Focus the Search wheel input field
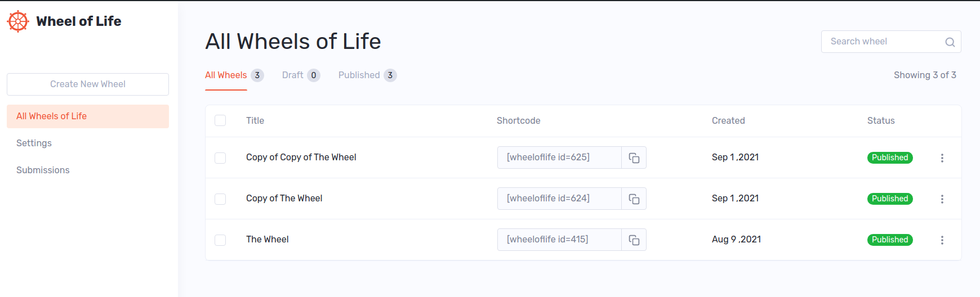Image resolution: width=980 pixels, height=297 pixels. tap(881, 42)
